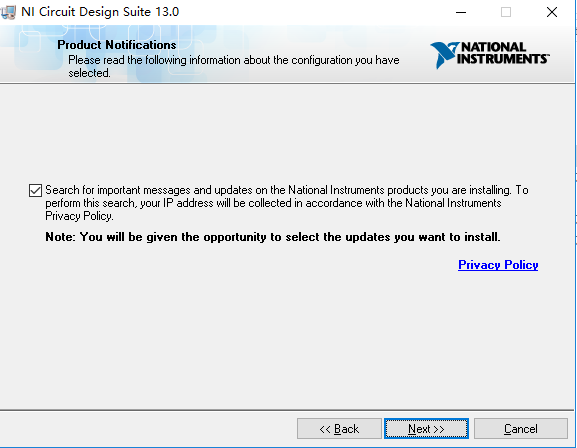Click the 'Please read the following information' subtitle
The width and height of the screenshot is (577, 448).
(x=234, y=66)
